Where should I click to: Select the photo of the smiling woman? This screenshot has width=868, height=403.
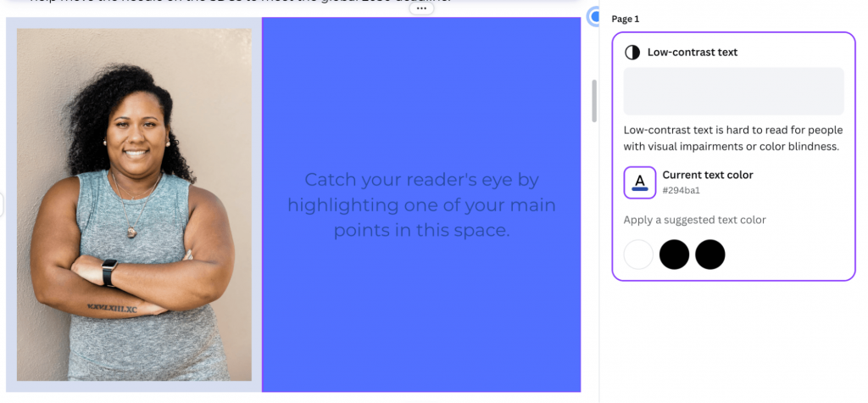(134, 204)
